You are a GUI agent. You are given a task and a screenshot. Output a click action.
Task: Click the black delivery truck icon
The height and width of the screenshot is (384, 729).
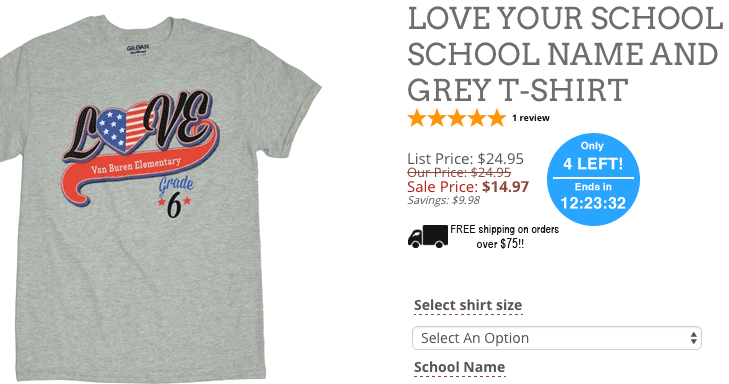[x=428, y=236]
